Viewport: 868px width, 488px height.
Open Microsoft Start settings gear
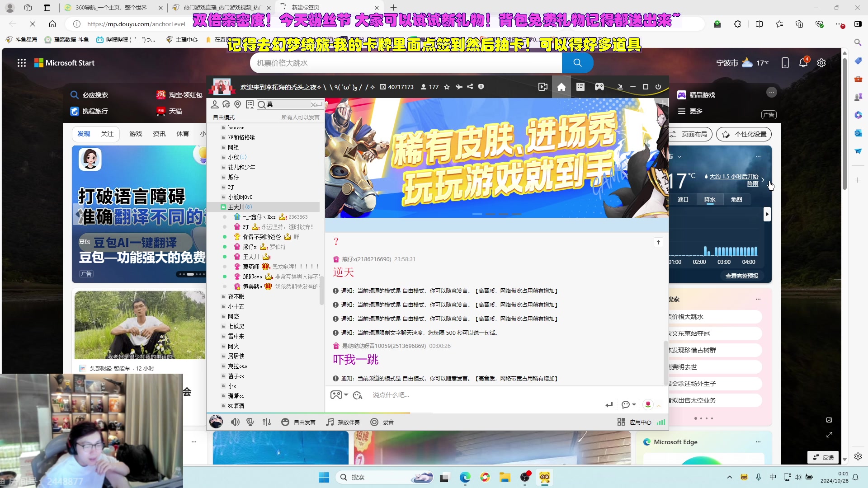point(821,63)
